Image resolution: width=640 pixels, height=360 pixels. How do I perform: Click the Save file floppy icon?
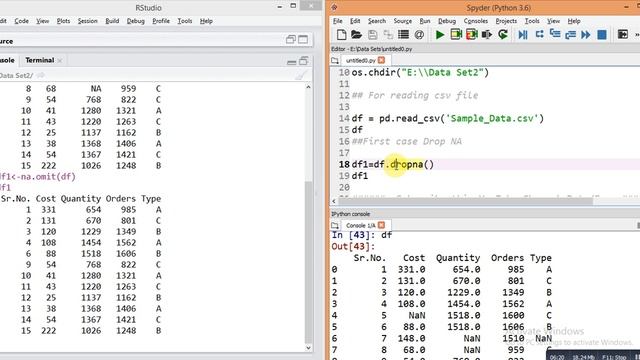point(372,35)
